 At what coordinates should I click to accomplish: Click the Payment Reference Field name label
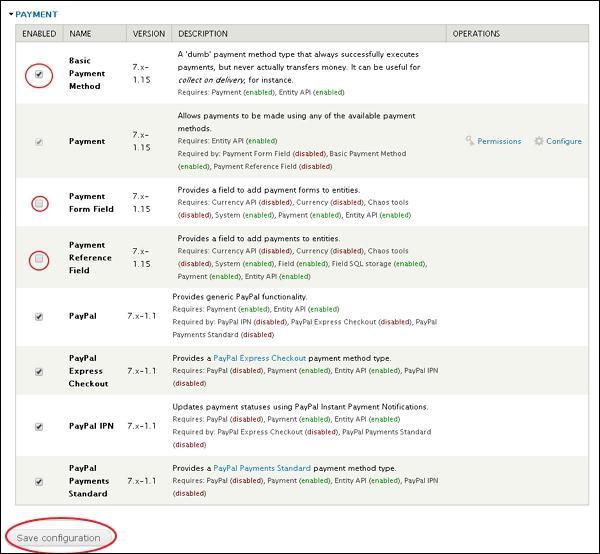click(90, 257)
